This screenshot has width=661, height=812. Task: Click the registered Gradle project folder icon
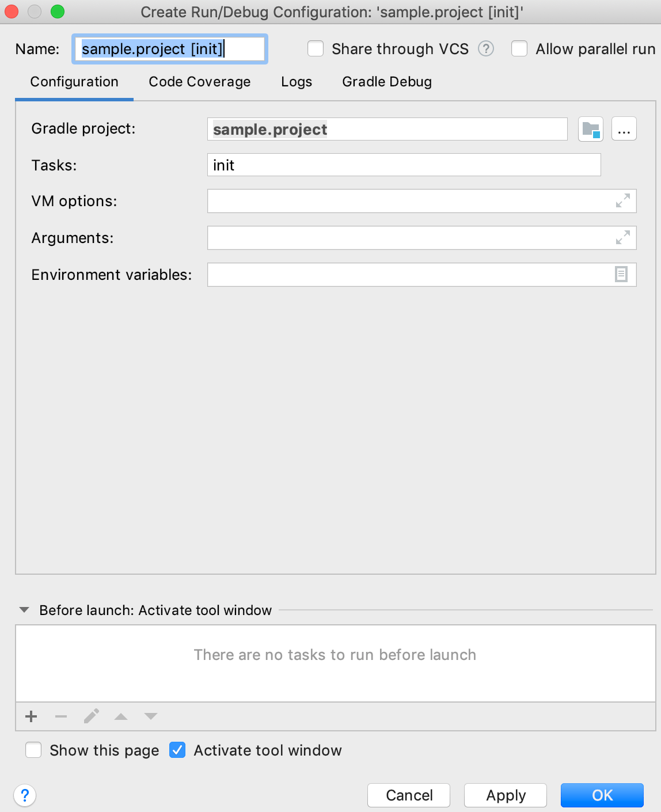pyautogui.click(x=590, y=129)
